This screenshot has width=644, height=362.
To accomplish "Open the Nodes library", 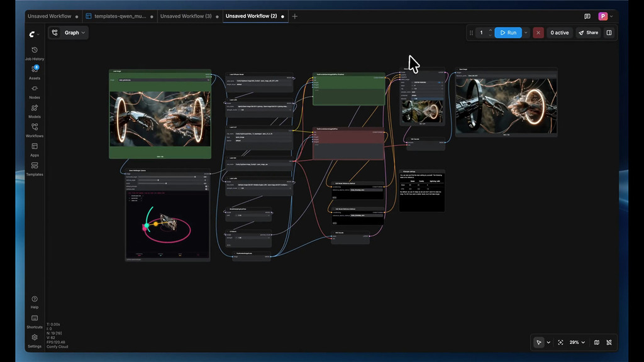I will click(35, 92).
